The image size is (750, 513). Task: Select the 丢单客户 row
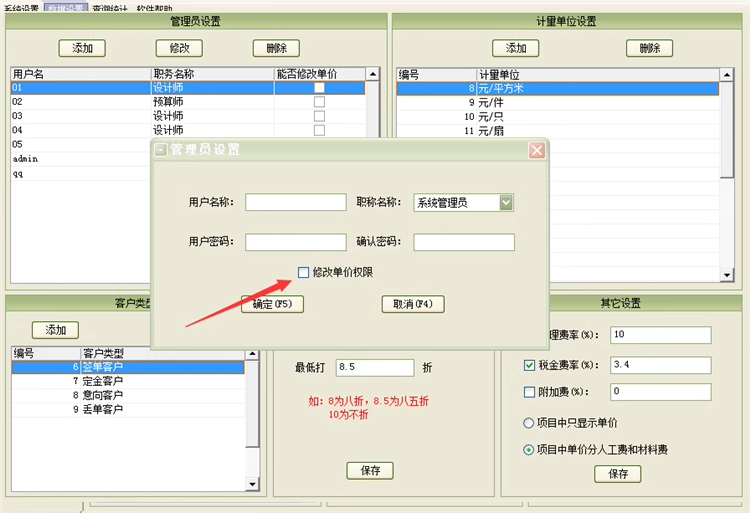coord(128,410)
